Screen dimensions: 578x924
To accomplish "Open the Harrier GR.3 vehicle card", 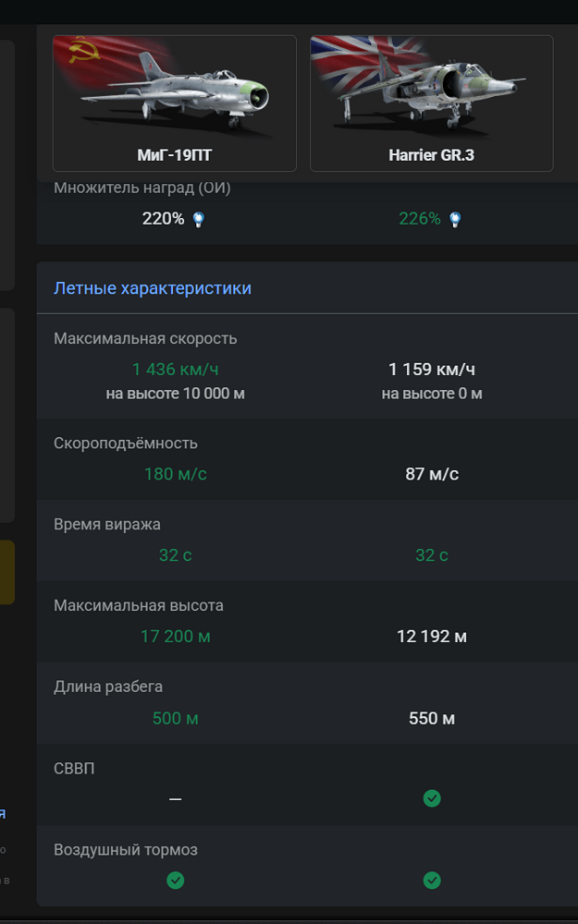I will tap(432, 103).
